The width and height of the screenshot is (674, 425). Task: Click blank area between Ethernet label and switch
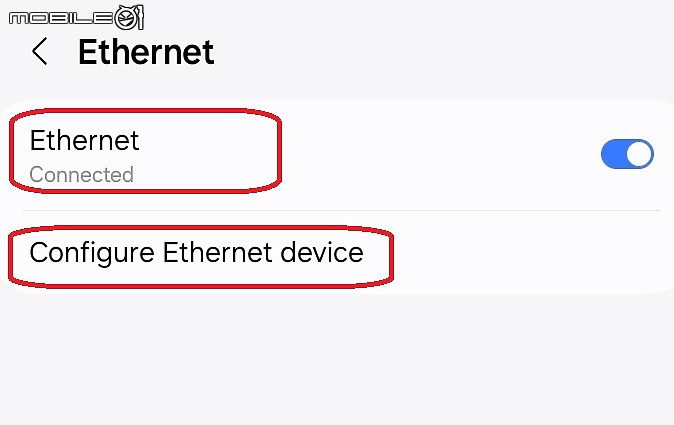click(438, 154)
